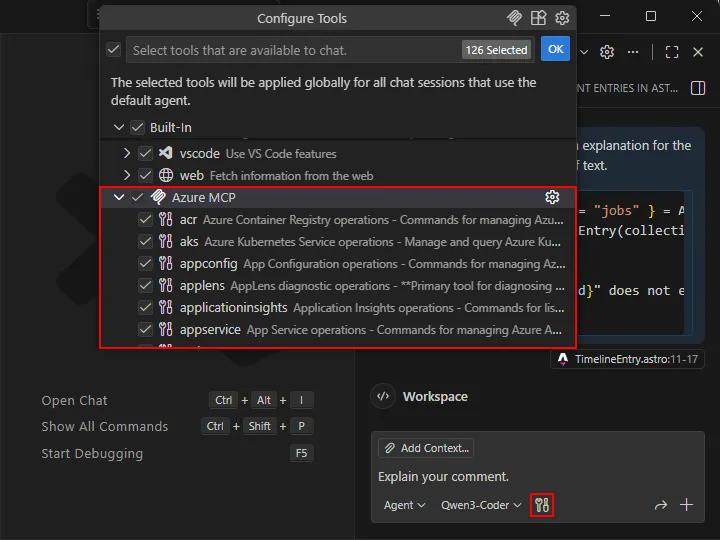Click the vscode tool set icon
Viewport: 720px width, 540px height.
pos(165,153)
